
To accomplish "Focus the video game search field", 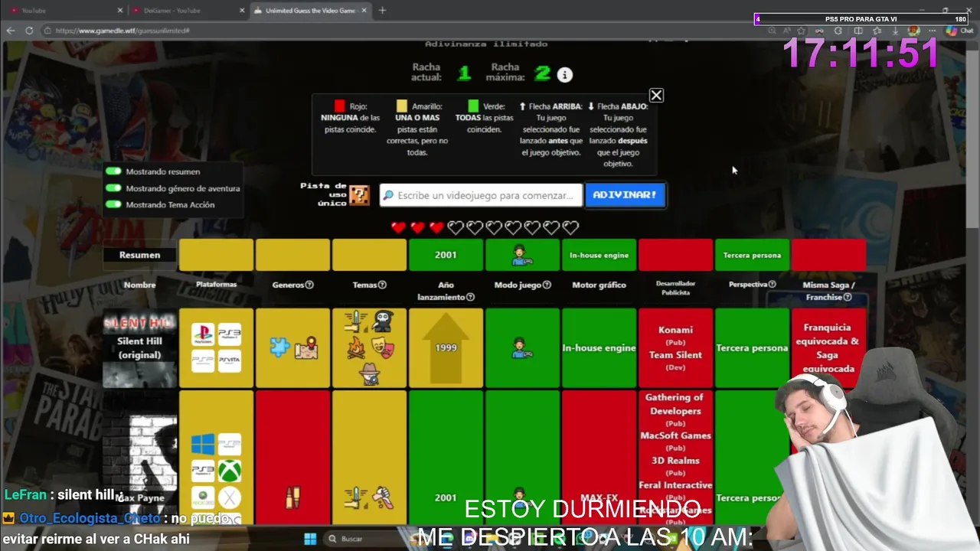I will click(x=481, y=195).
